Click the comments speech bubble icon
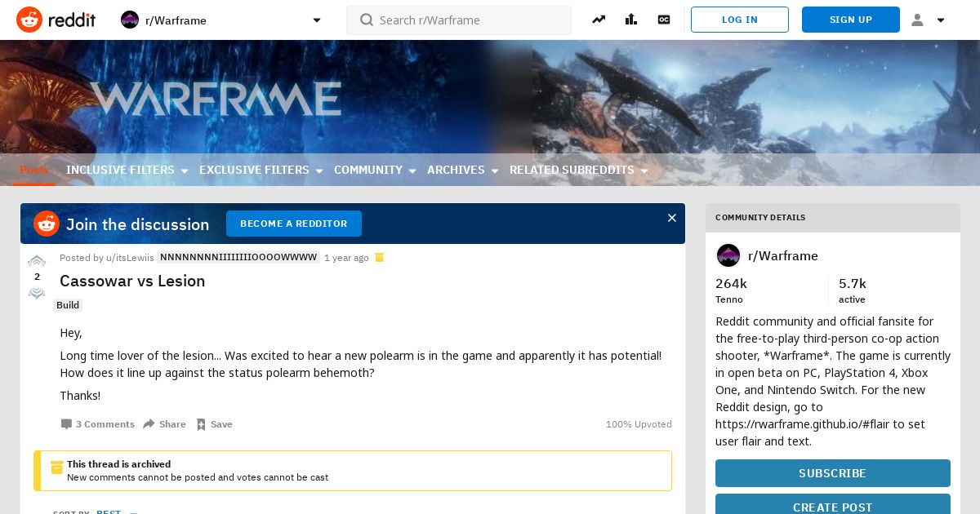The width and height of the screenshot is (980, 514). 66,424
